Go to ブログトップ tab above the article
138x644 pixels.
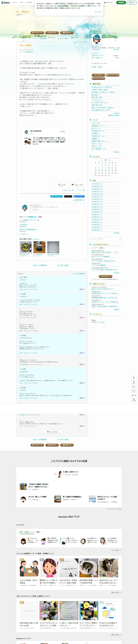pos(37,33)
